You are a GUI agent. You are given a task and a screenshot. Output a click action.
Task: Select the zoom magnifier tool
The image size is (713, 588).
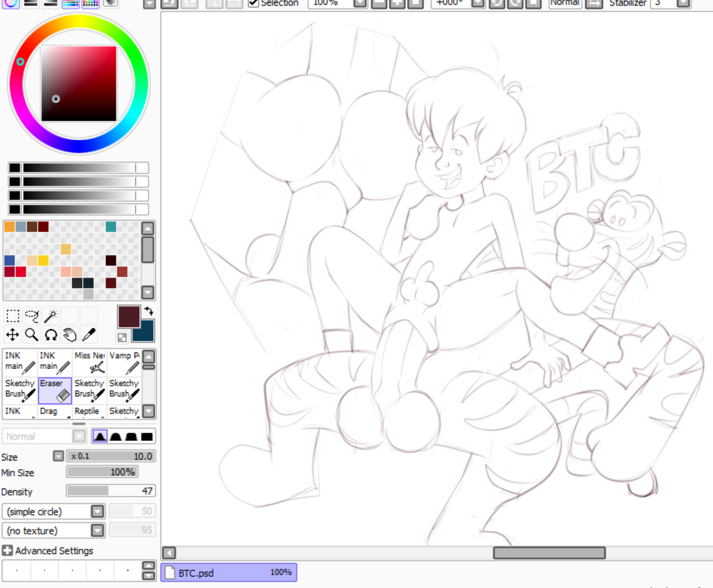point(32,334)
